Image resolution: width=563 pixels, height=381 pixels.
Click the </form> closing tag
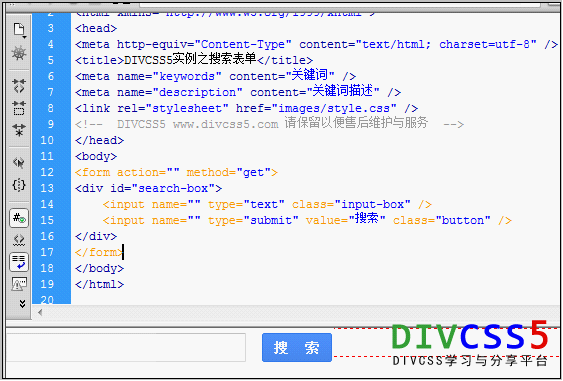[x=99, y=252]
